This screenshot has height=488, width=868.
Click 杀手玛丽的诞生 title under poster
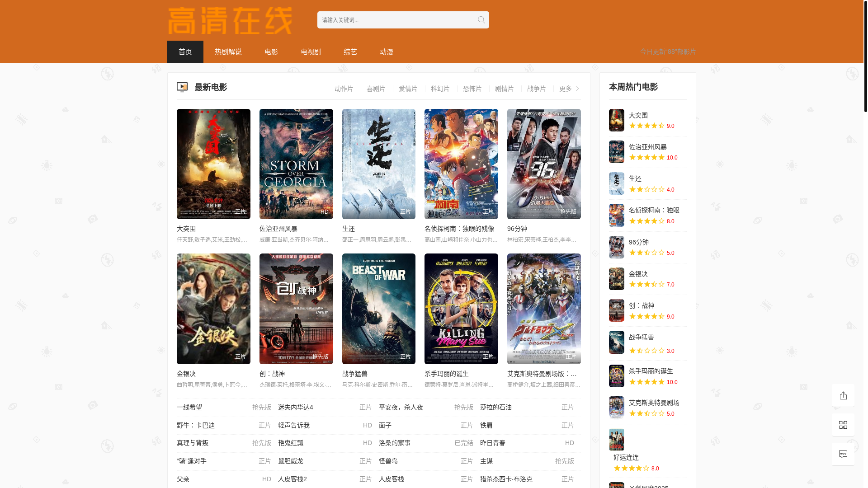point(447,374)
